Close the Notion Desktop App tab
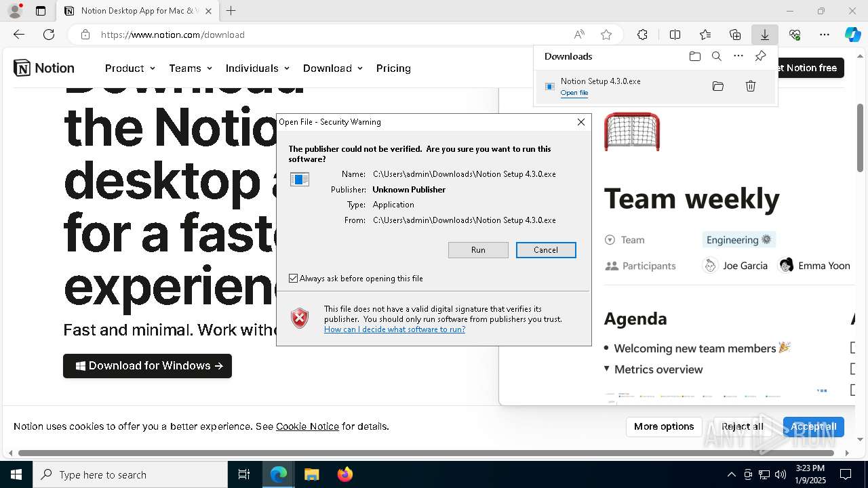The height and width of the screenshot is (488, 868). click(208, 11)
